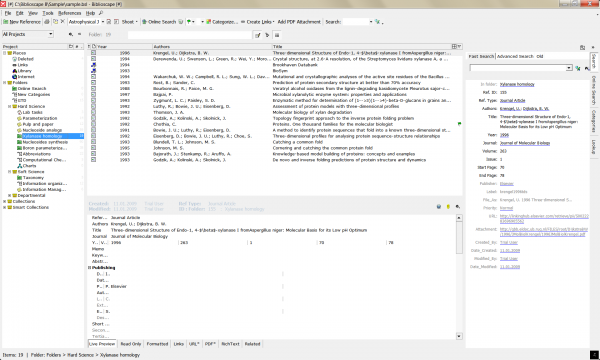Select Deleted in the Places tree

pos(25,59)
